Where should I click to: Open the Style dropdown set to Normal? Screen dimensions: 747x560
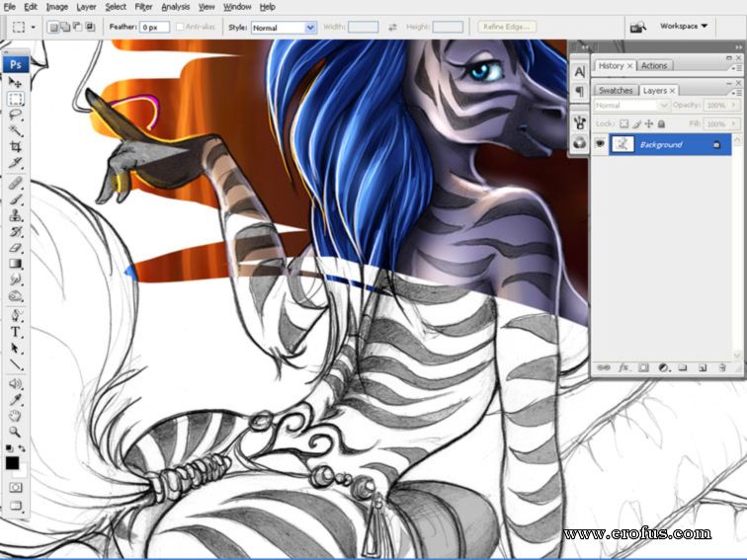coord(284,28)
